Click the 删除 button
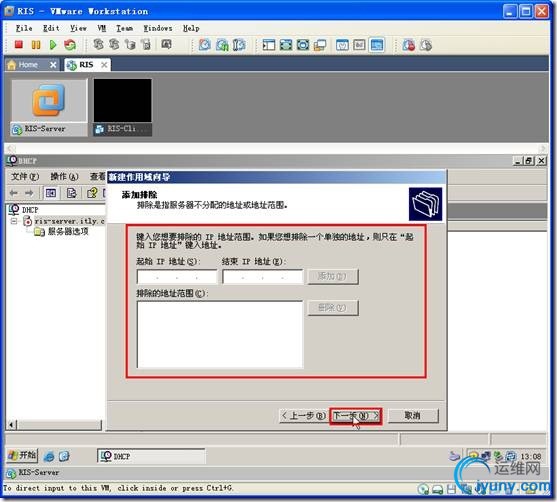 [x=333, y=308]
